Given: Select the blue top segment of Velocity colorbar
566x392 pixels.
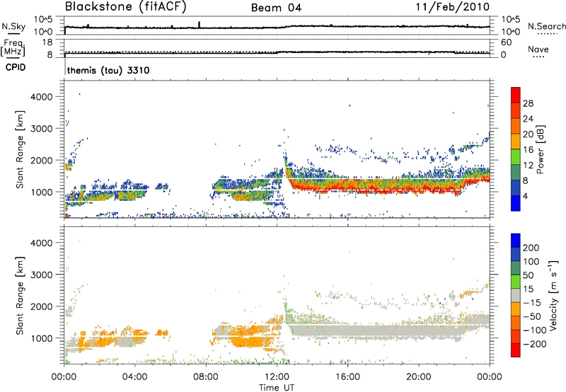Looking at the screenshot, I should click(516, 241).
